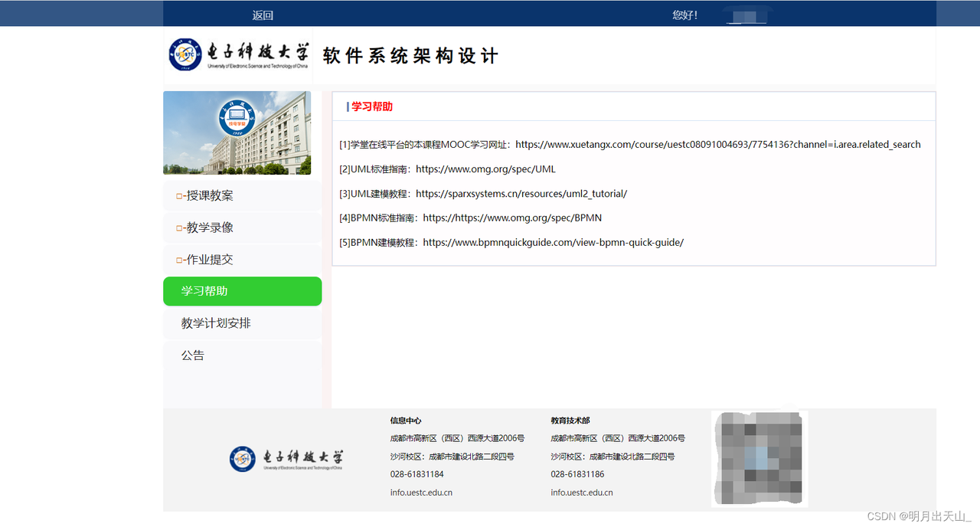
Task: Open the 教学计划安排 menu item
Action: click(242, 323)
